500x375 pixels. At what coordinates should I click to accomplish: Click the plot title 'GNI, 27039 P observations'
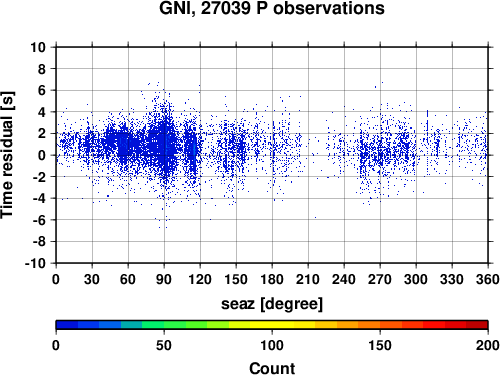coord(272,8)
